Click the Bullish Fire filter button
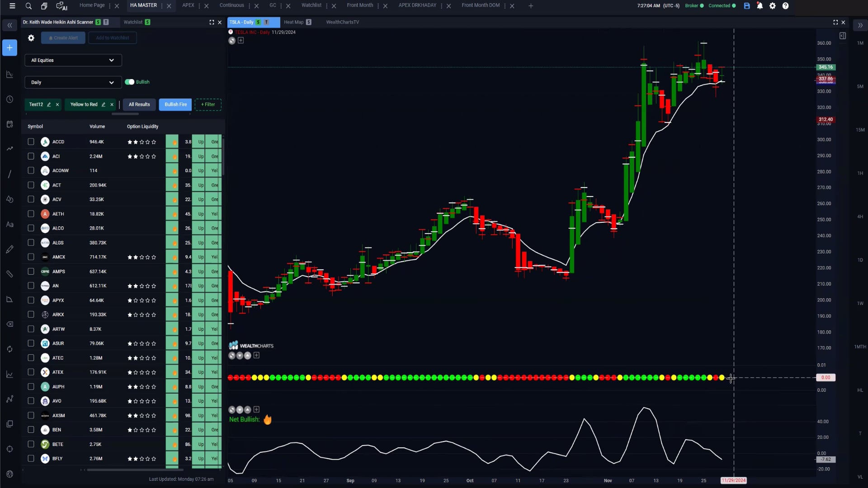The image size is (868, 488). coord(175,104)
